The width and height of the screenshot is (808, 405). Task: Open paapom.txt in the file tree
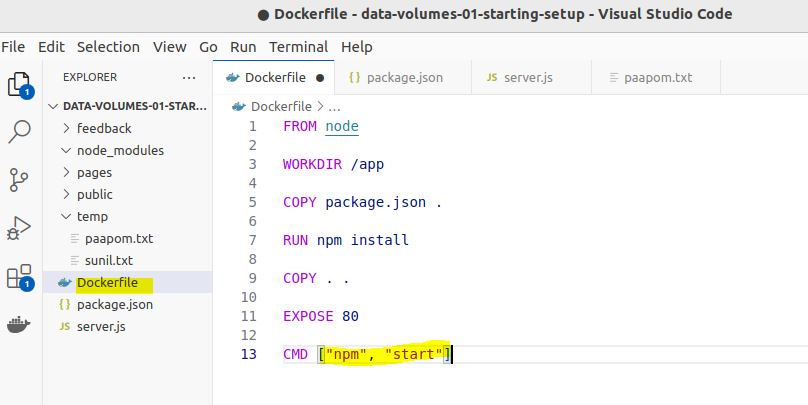click(x=118, y=238)
